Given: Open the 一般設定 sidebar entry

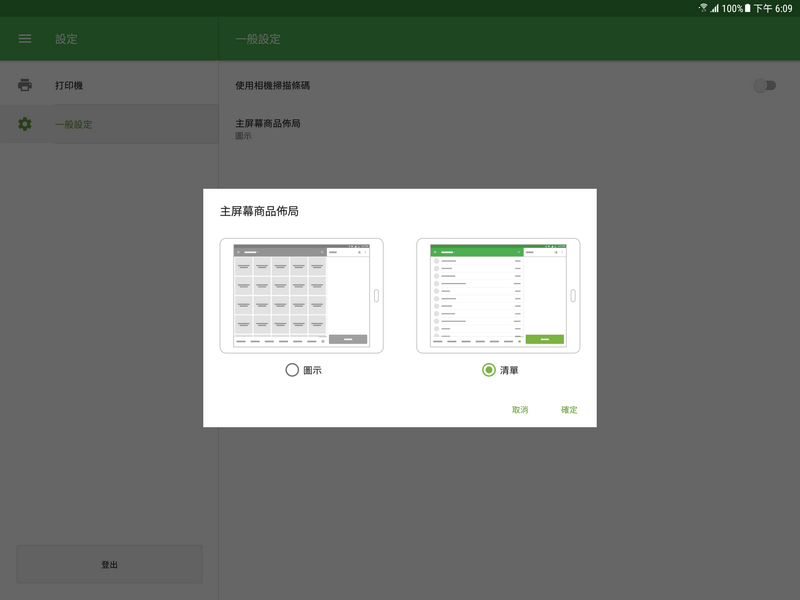Looking at the screenshot, I should pyautogui.click(x=74, y=125).
